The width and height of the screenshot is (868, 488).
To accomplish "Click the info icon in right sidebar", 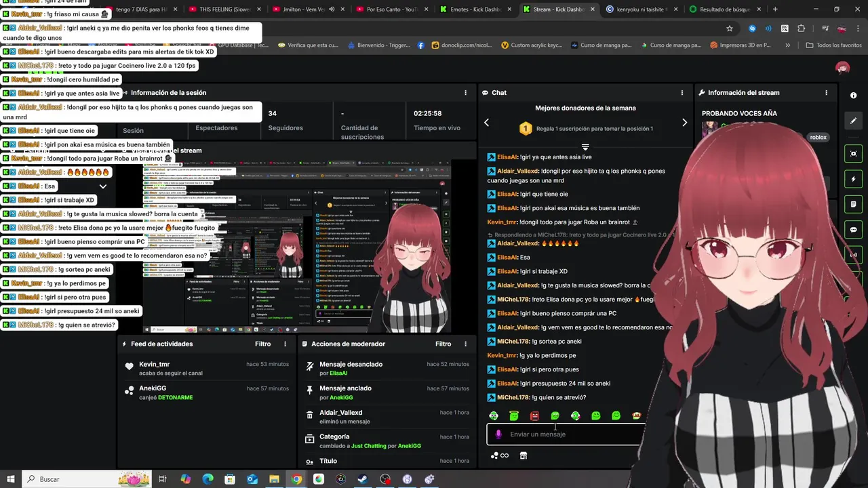I will (x=853, y=96).
